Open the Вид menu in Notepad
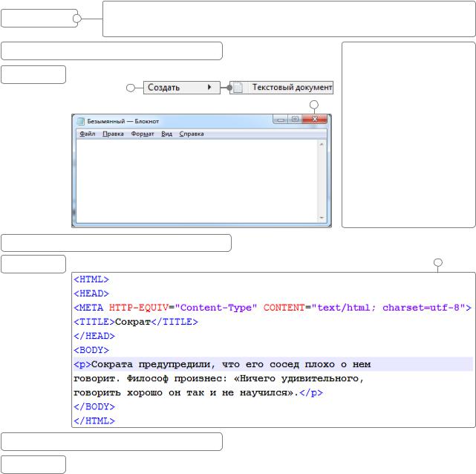This screenshot has height=474, width=476. coord(166,134)
